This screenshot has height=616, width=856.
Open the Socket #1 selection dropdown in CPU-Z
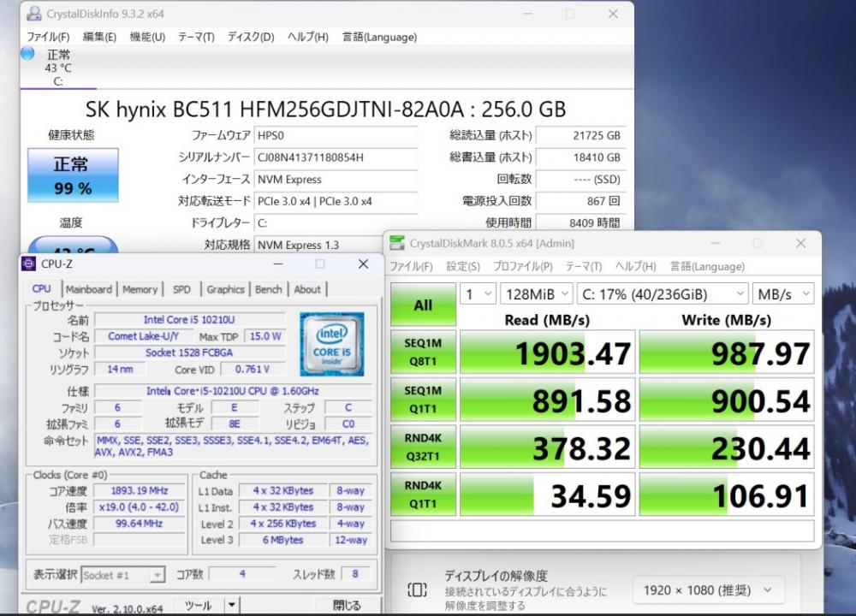[x=122, y=575]
